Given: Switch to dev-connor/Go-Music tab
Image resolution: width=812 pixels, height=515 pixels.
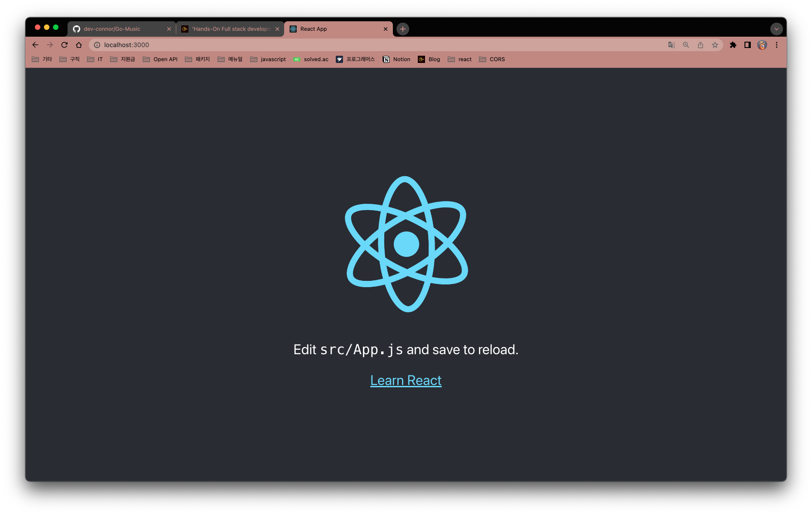Looking at the screenshot, I should point(121,29).
